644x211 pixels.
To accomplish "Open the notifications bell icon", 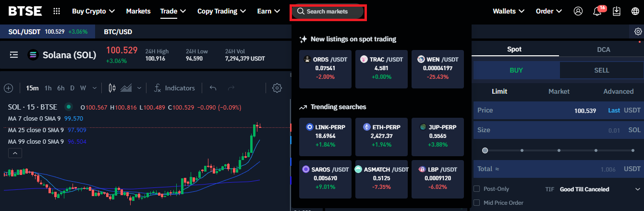I will tap(597, 11).
